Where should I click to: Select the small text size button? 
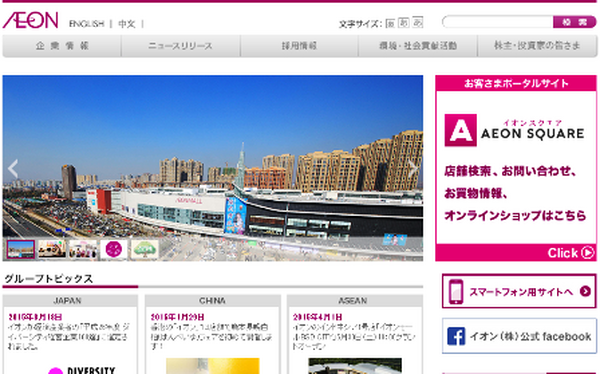[390, 23]
